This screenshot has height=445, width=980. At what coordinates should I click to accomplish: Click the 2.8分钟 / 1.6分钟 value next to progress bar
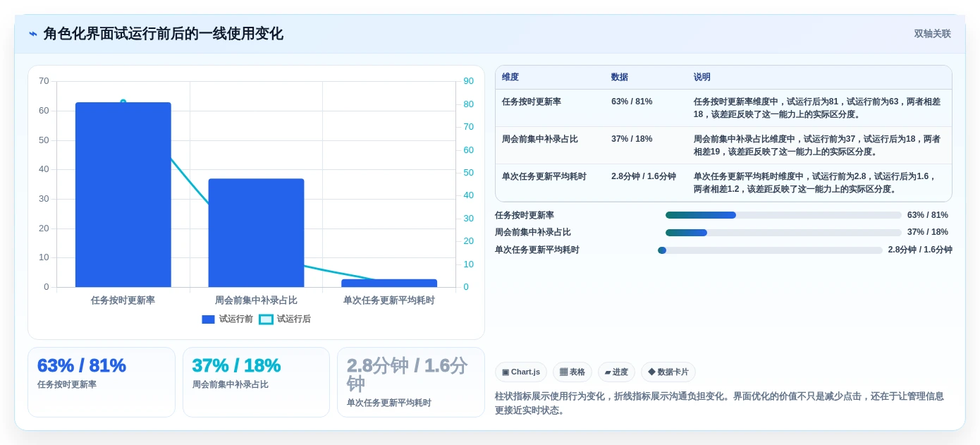[920, 250]
